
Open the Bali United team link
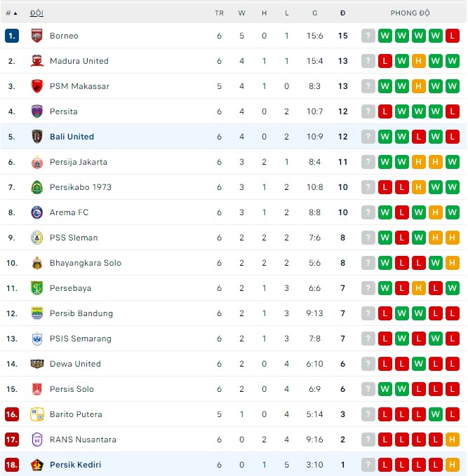pyautogui.click(x=72, y=137)
